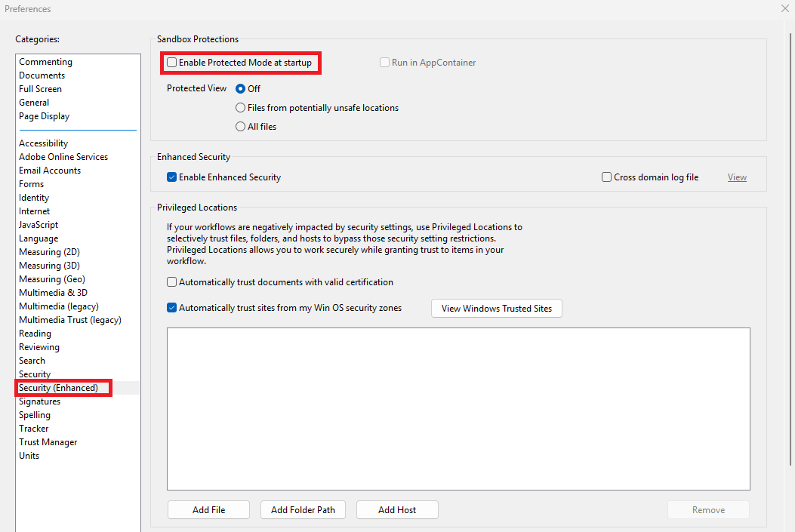
Task: Select the Security (Enhanced) category
Action: [x=58, y=388]
